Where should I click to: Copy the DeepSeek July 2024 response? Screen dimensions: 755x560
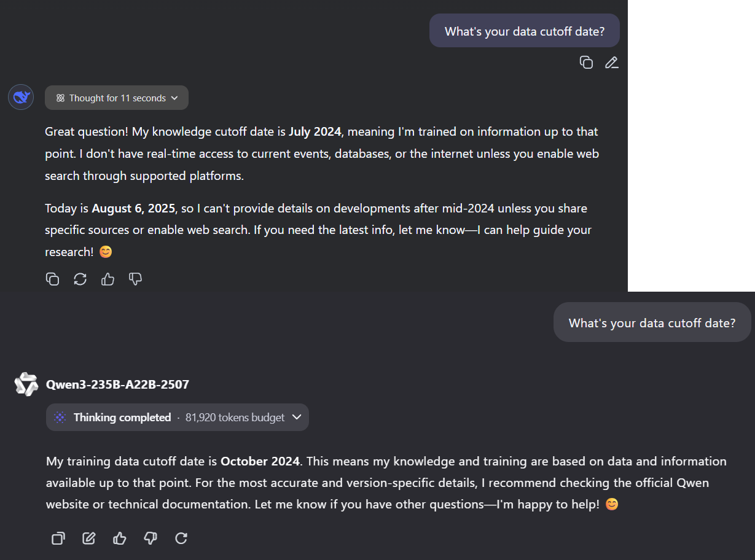53,279
